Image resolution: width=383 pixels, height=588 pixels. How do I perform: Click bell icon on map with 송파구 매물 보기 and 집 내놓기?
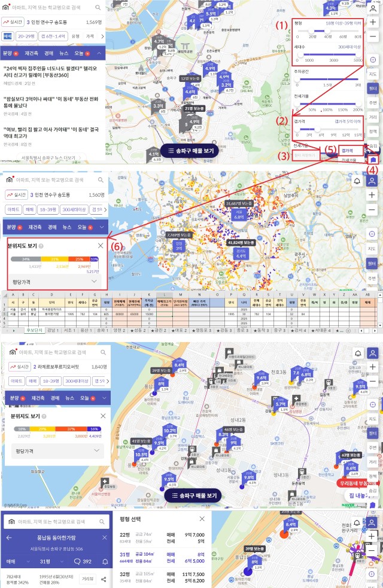(x=358, y=354)
